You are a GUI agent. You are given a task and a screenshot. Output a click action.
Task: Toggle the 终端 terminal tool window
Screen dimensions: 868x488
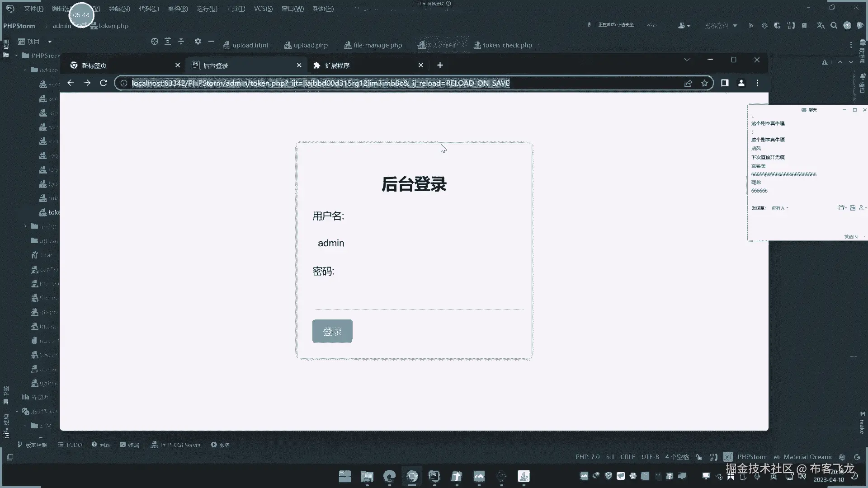(129, 445)
